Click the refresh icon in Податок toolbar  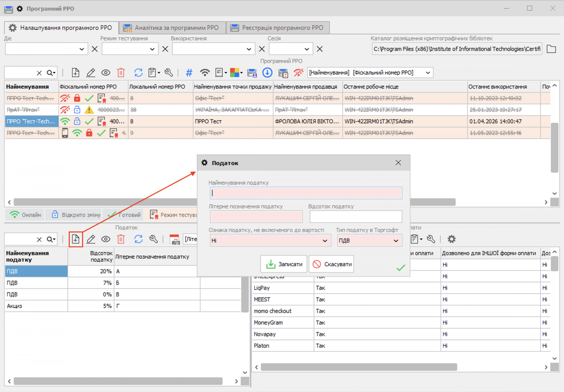coord(138,239)
